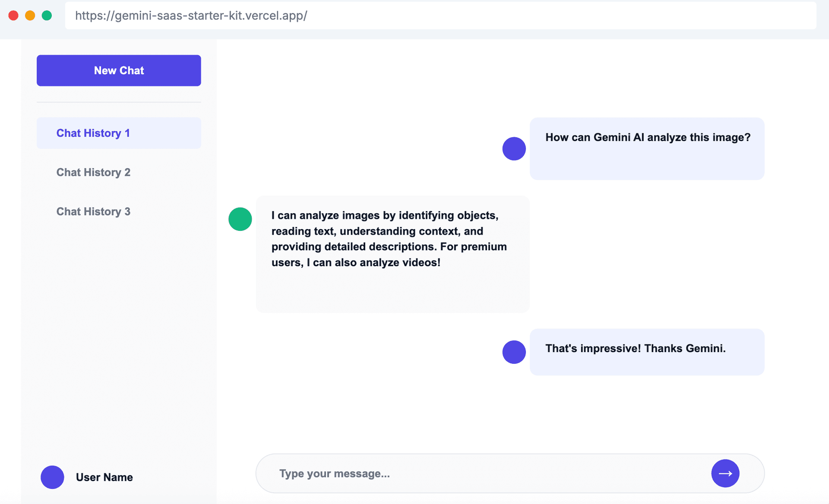Open Chat History 1
829x504 pixels.
[x=119, y=133]
